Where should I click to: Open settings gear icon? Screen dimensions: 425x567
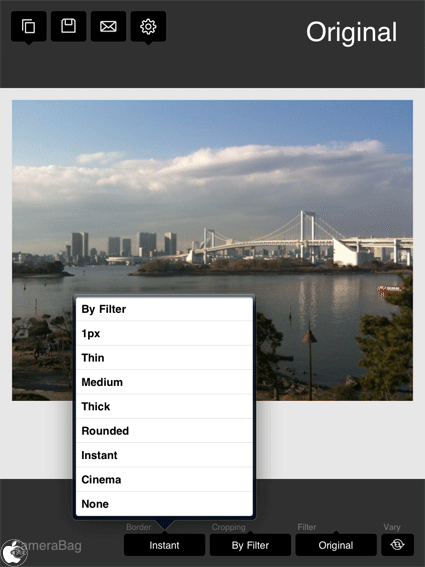click(x=148, y=26)
